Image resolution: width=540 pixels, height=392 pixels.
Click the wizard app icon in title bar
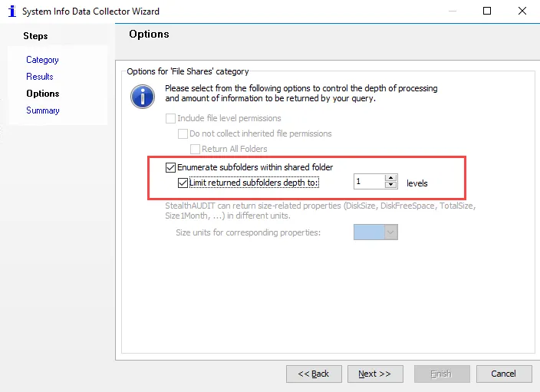12,11
